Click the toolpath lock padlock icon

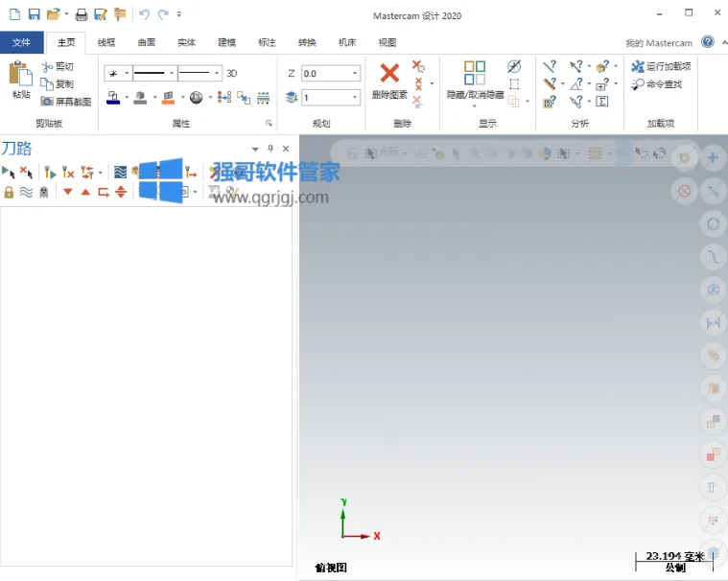(x=9, y=192)
